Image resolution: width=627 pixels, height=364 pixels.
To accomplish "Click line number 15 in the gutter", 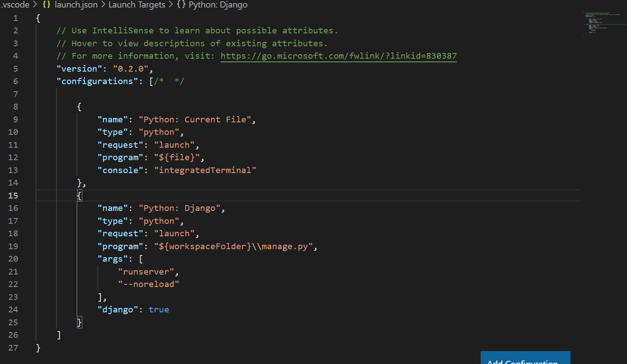I will (x=13, y=195).
